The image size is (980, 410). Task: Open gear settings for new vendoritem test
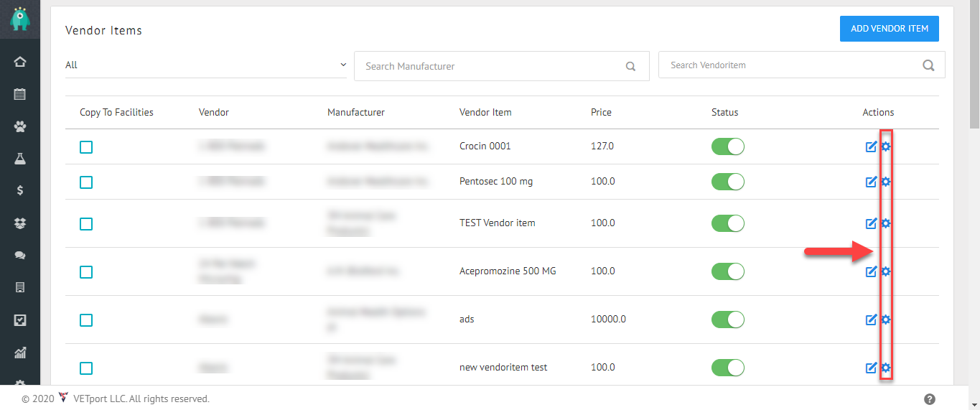click(886, 368)
